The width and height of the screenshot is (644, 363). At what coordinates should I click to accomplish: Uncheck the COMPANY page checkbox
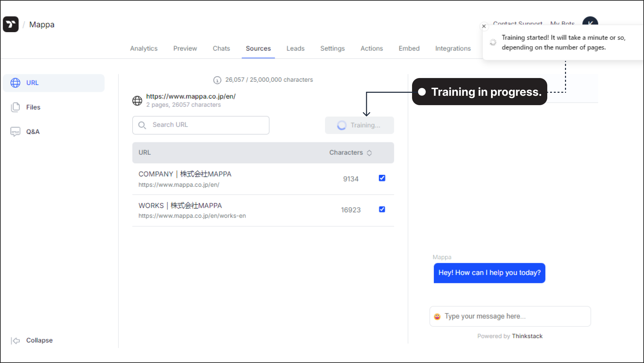[x=382, y=178]
